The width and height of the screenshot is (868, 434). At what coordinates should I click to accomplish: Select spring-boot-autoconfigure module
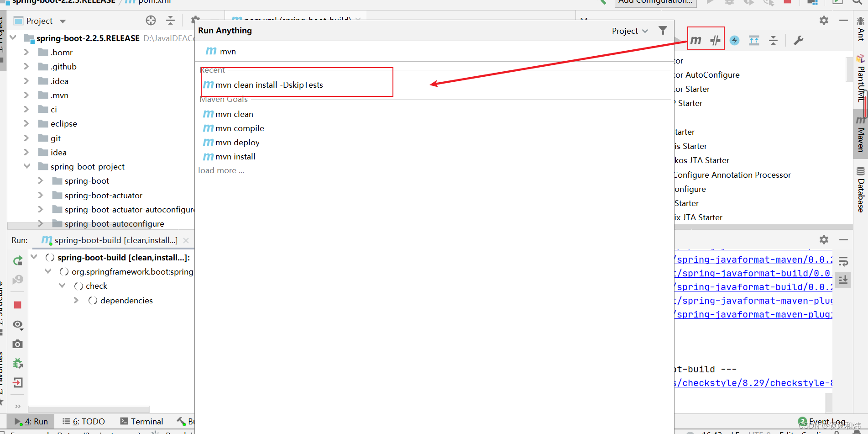114,224
